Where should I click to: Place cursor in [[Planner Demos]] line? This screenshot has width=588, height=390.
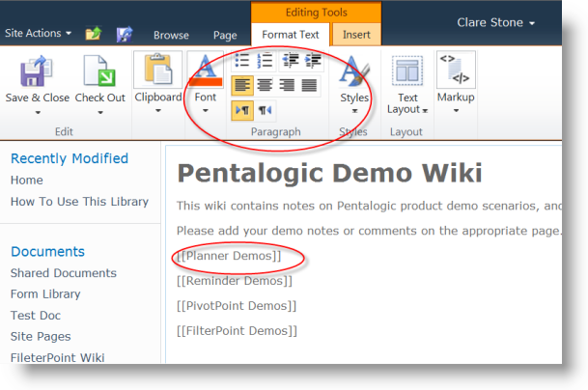(x=229, y=256)
